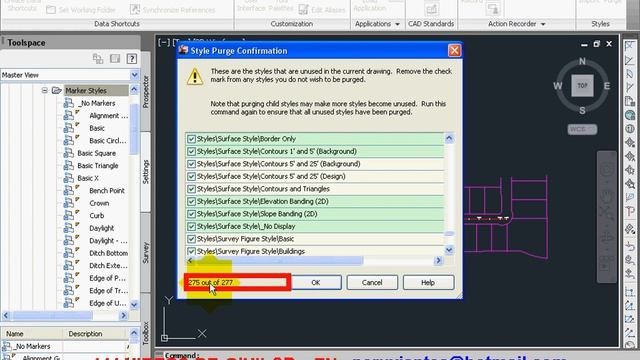Click the Curb marker style icon
640x360 pixels.
pos(70,216)
